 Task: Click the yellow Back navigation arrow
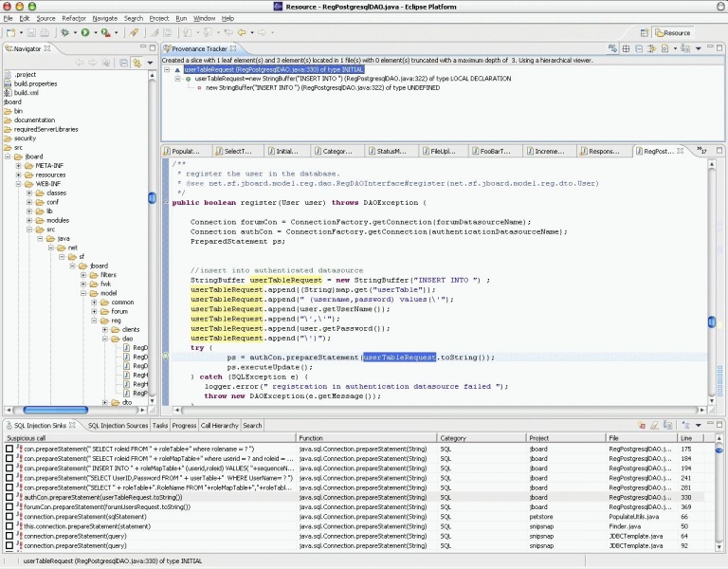click(x=242, y=32)
